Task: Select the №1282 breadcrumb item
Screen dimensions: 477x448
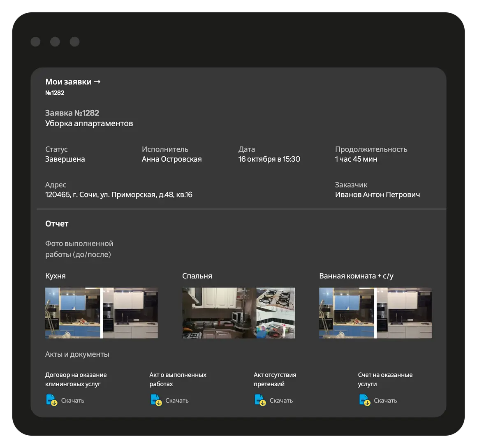Action: (x=55, y=93)
